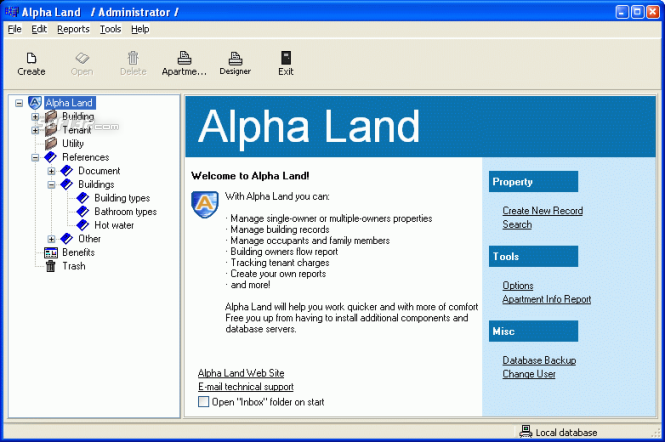Open the Options link under Tools
665x442 pixels.
coord(518,285)
